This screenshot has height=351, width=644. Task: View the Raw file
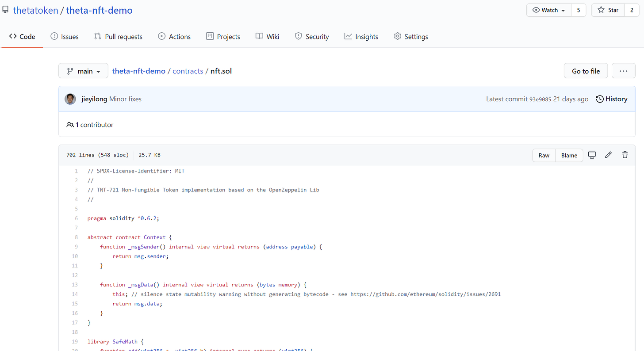(544, 155)
